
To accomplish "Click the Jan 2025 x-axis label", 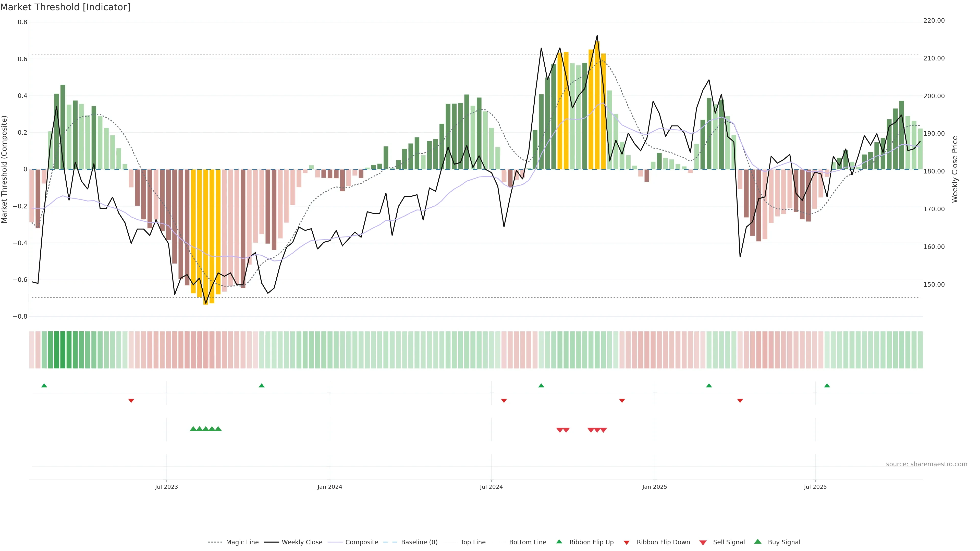I will click(x=654, y=487).
